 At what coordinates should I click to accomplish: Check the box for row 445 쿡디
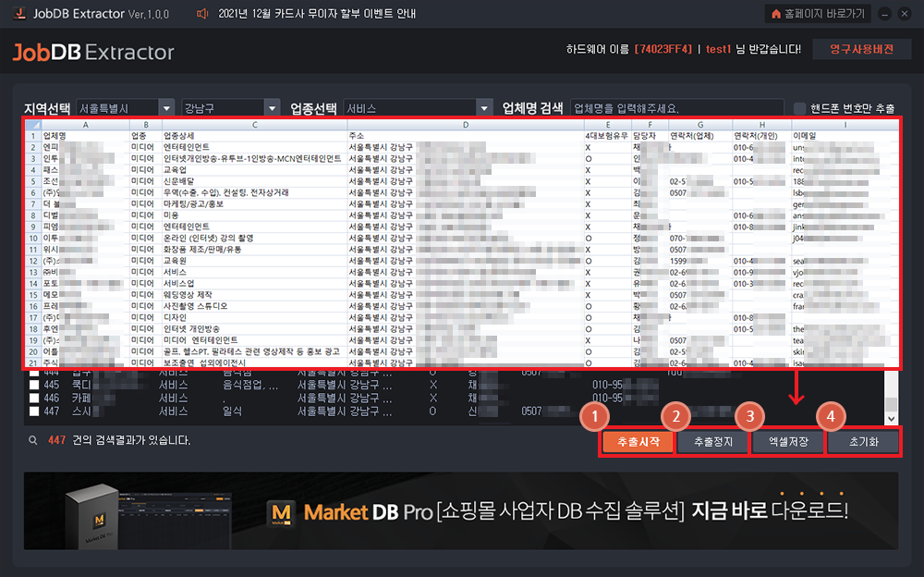(x=34, y=385)
